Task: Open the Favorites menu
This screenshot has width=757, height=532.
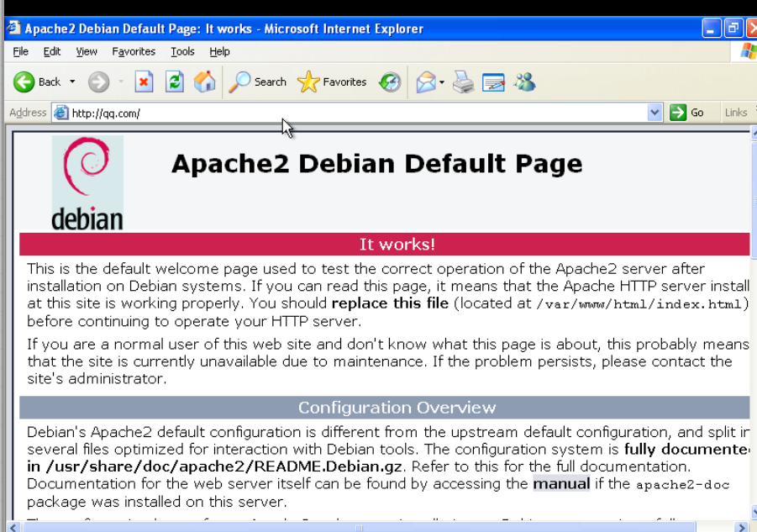Action: coord(134,51)
